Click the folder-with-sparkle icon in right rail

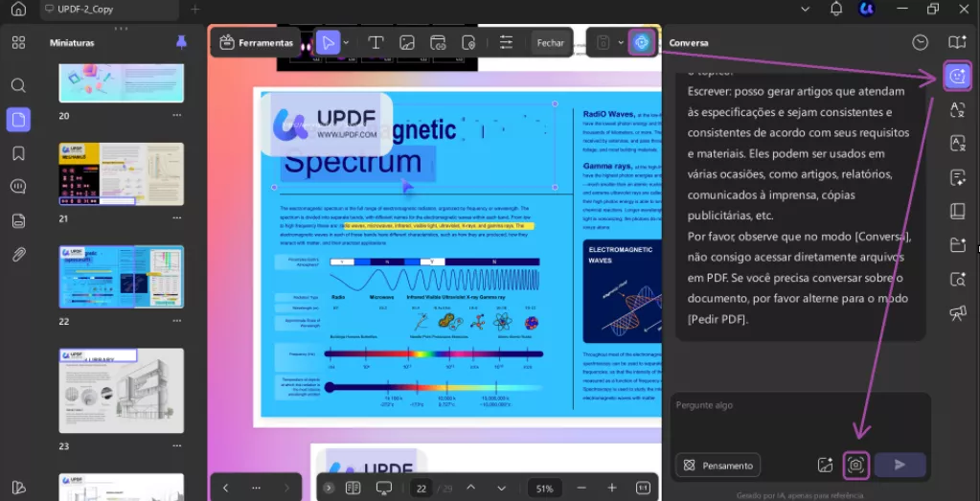pos(957,245)
